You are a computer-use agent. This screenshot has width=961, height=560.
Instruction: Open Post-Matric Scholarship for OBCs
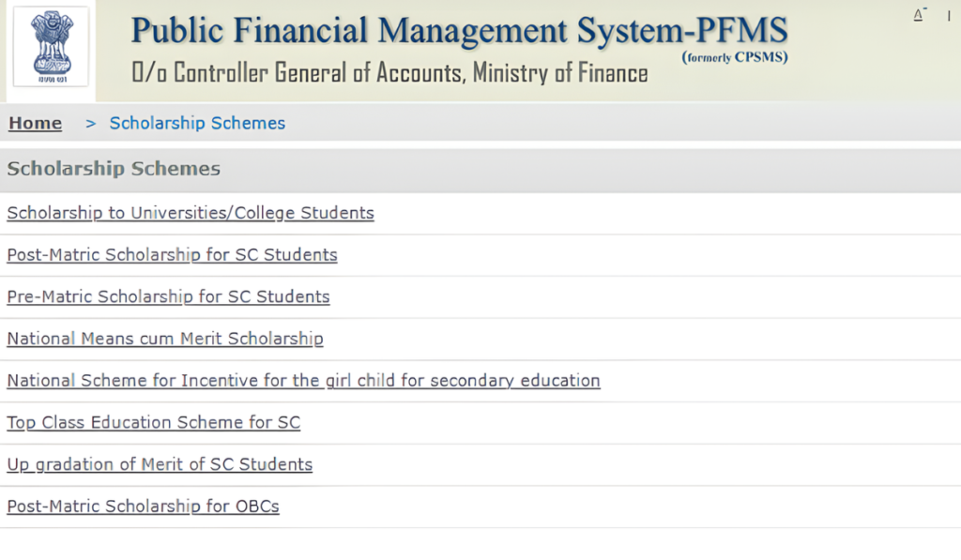tap(142, 507)
